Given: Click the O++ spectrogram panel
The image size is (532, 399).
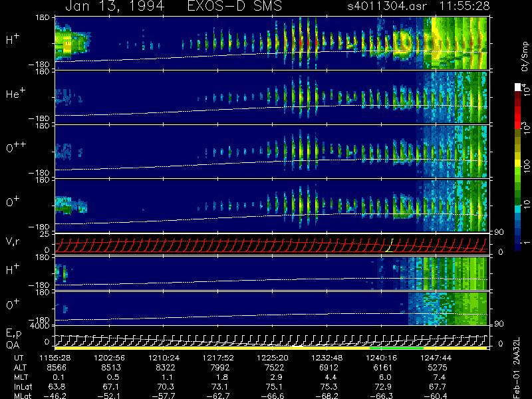Looking at the screenshot, I should click(271, 152).
